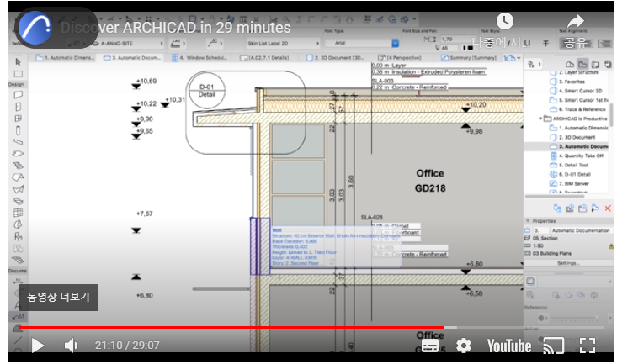
Task: Delete the view with the red X icon
Action: pos(608,208)
